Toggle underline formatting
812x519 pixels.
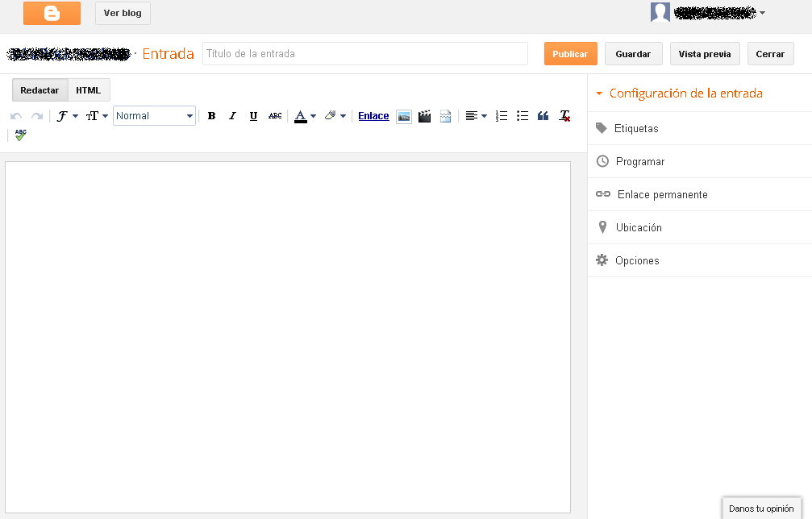click(x=253, y=116)
